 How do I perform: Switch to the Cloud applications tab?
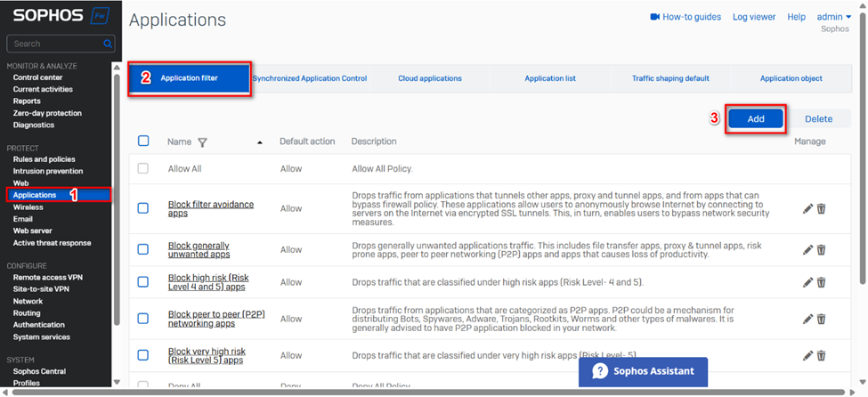tap(430, 78)
